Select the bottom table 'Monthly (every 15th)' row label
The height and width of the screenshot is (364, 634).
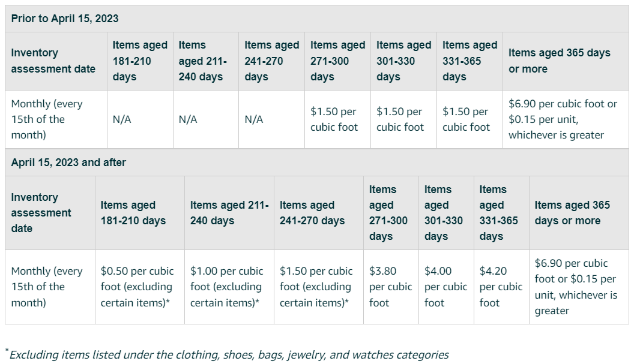(50, 287)
